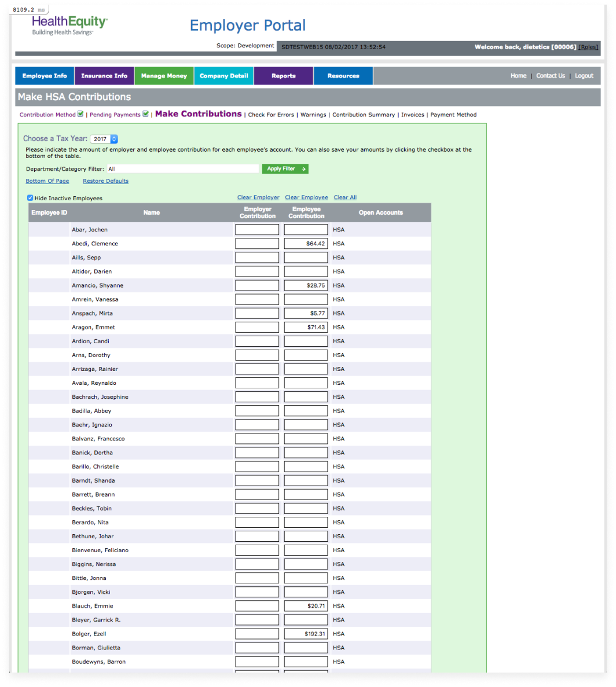Click the Clear Employer link
The height and width of the screenshot is (687, 616).
(x=258, y=197)
